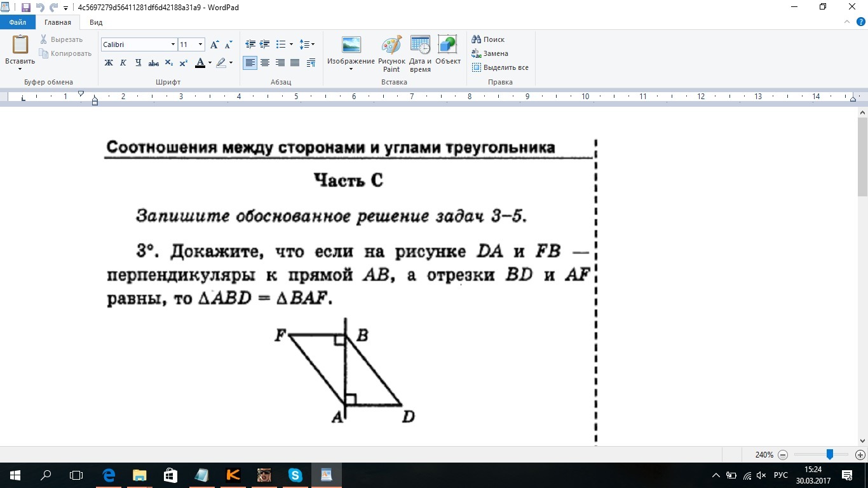Enable subscript formatting
Viewport: 868px width, 488px height.
pyautogui.click(x=168, y=63)
